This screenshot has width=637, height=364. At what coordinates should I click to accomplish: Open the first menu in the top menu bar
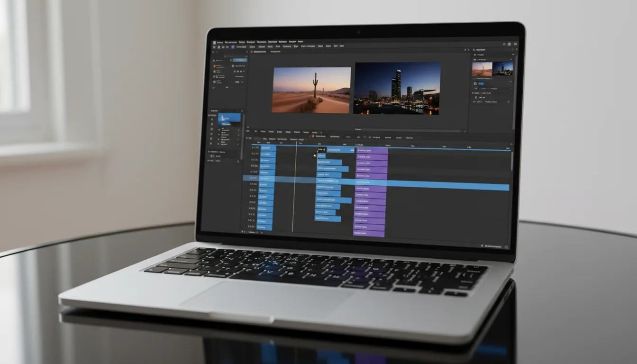click(x=220, y=42)
